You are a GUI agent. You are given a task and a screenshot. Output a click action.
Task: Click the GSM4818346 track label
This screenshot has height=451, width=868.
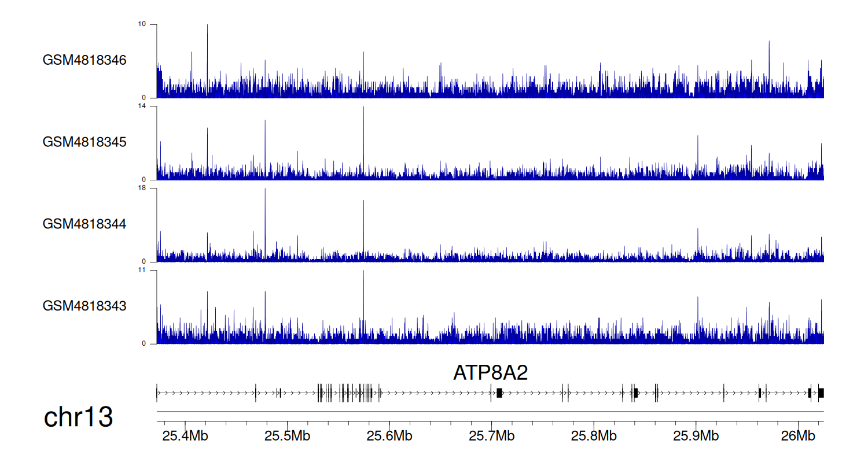84,60
